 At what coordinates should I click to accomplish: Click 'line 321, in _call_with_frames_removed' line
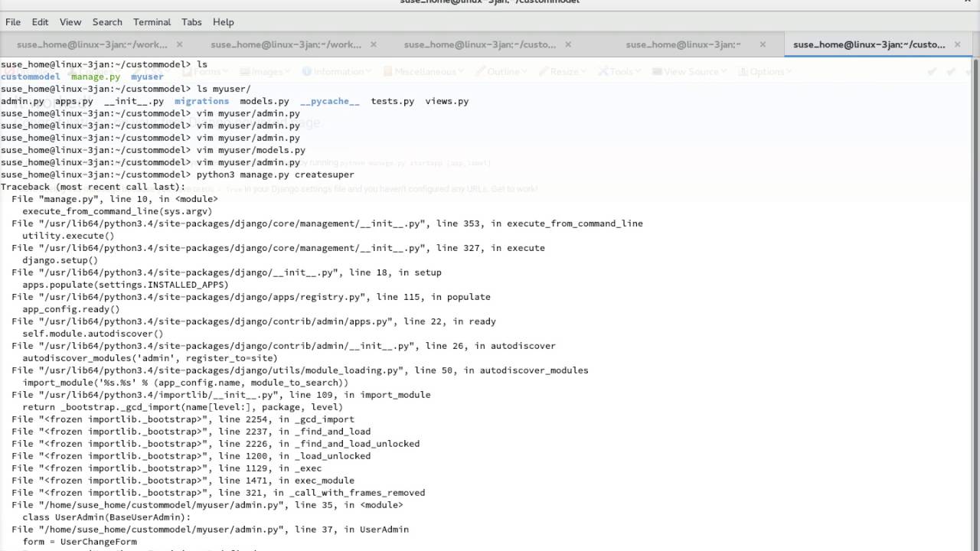coord(218,493)
